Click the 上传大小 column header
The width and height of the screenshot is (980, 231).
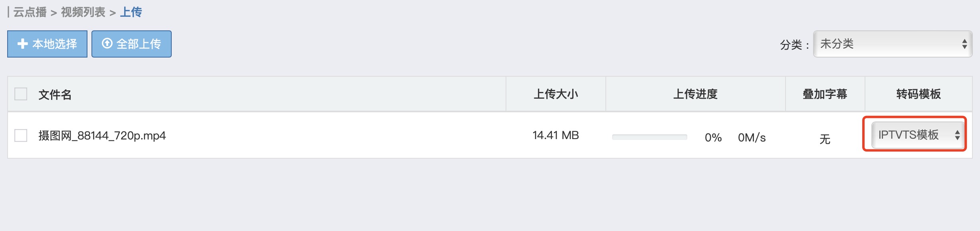click(556, 94)
